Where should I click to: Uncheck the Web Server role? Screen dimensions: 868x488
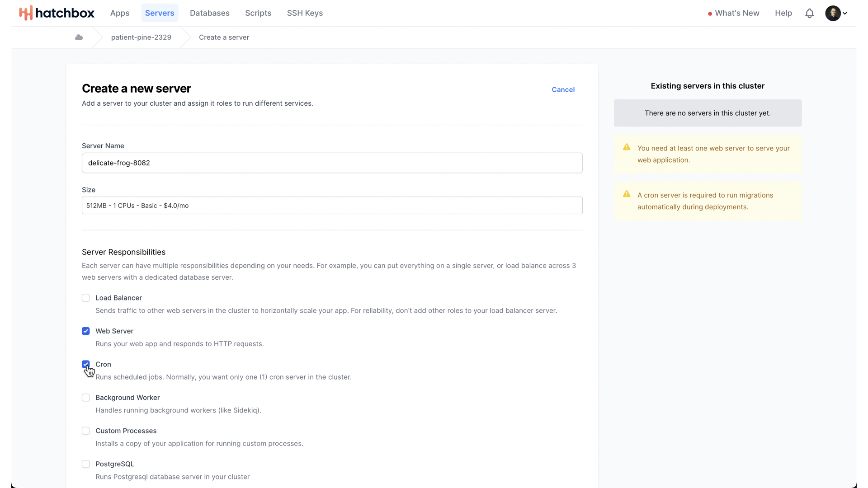[x=86, y=331]
